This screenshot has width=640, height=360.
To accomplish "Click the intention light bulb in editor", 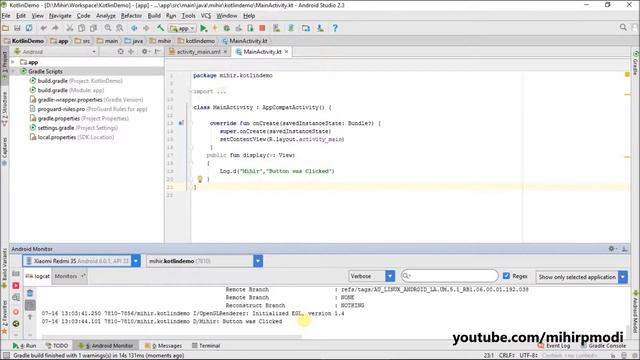I will click(x=200, y=179).
